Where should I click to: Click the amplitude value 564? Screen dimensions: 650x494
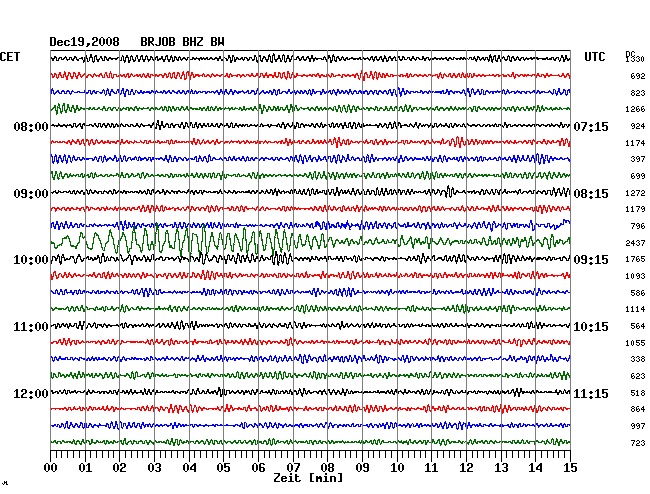tap(638, 326)
